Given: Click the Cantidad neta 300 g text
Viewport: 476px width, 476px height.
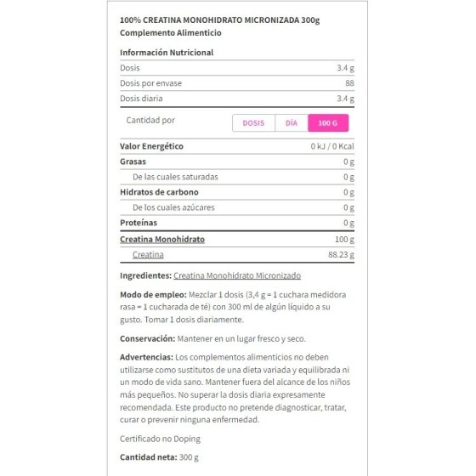Looking at the screenshot, I should 160,457.
